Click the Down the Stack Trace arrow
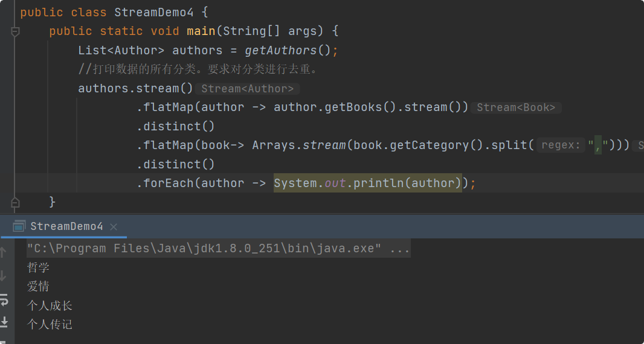This screenshot has width=644, height=344. click(x=4, y=276)
